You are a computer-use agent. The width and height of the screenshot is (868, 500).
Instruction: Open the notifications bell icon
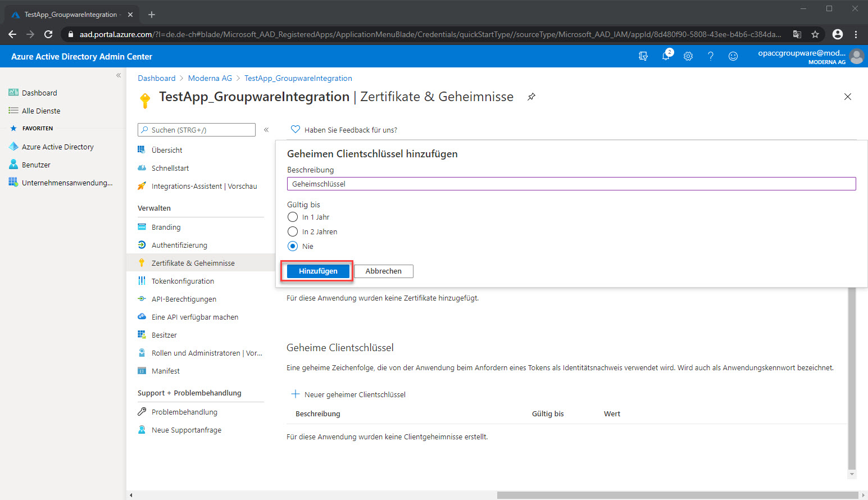[x=666, y=56]
